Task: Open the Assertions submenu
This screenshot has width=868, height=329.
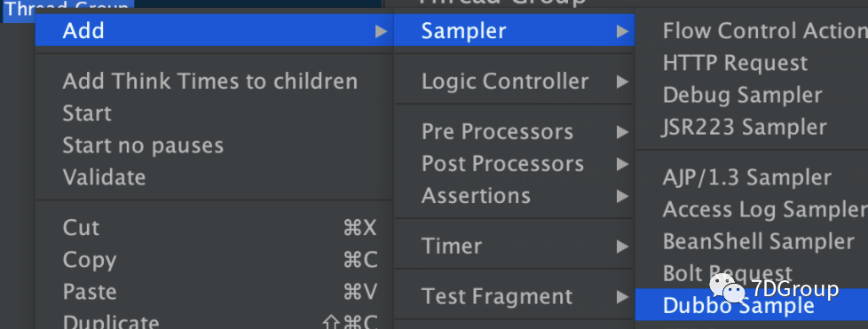Action: tap(514, 196)
